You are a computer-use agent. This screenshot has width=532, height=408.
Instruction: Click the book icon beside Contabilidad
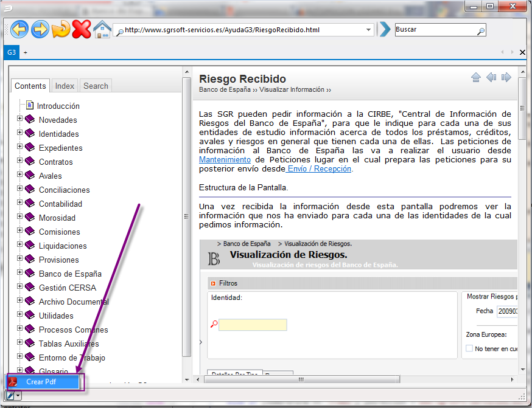pos(30,203)
